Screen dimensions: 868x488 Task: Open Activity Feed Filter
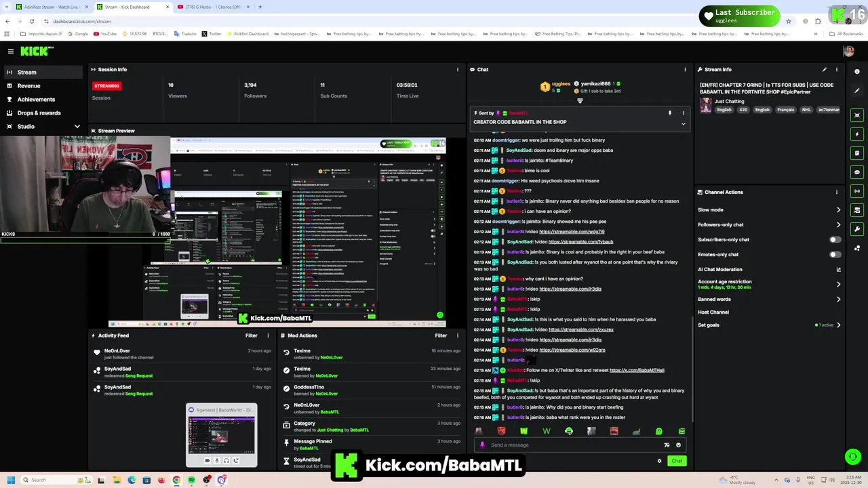pos(251,335)
